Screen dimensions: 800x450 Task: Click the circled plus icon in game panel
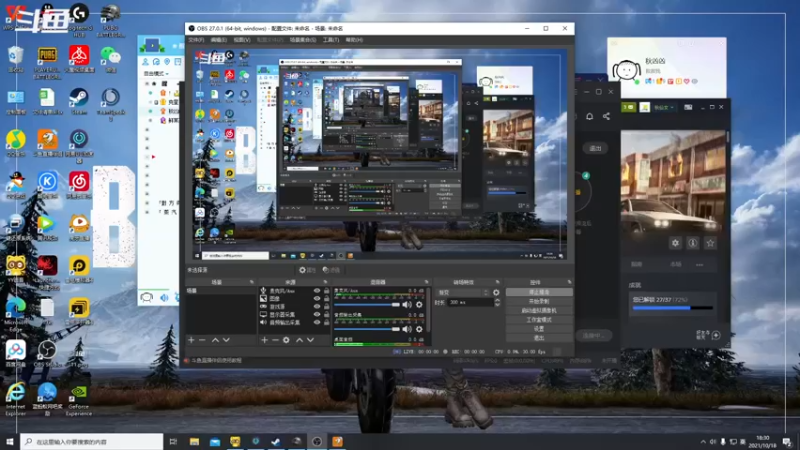pyautogui.click(x=716, y=335)
